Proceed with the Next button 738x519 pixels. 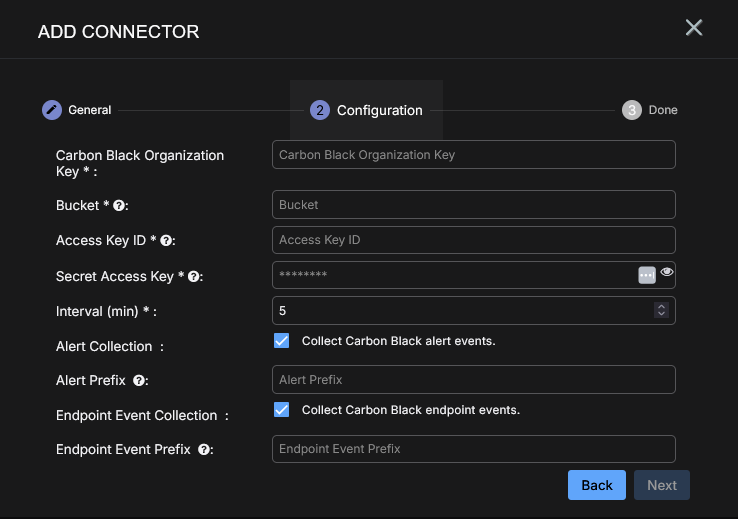click(661, 485)
